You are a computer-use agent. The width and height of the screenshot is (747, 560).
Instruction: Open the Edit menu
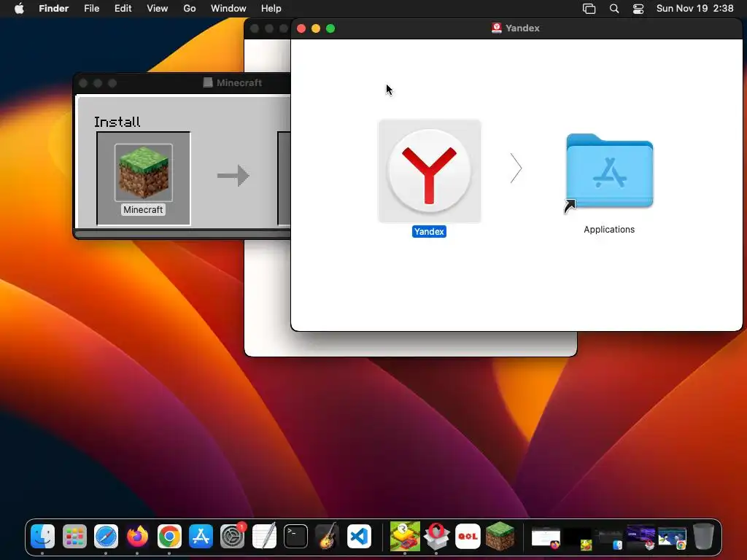point(123,9)
